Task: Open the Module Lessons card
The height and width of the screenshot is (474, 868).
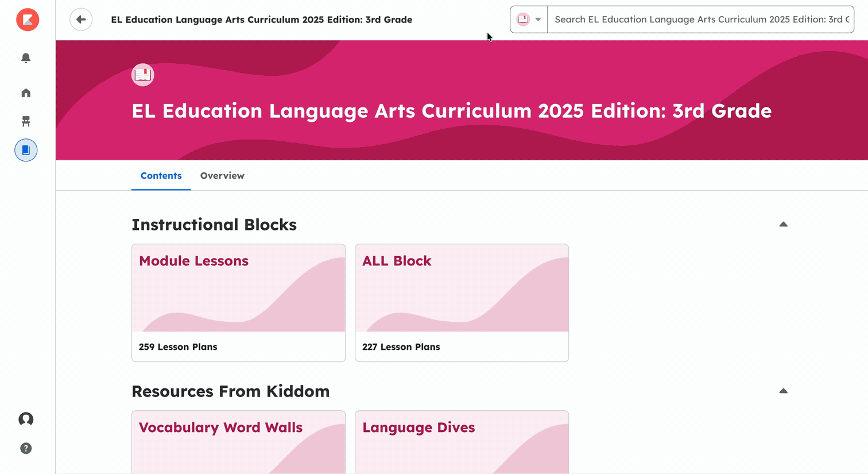Action: point(238,303)
